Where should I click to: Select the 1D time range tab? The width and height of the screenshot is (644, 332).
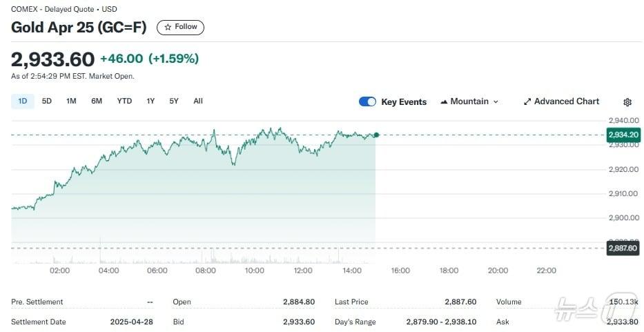click(22, 101)
